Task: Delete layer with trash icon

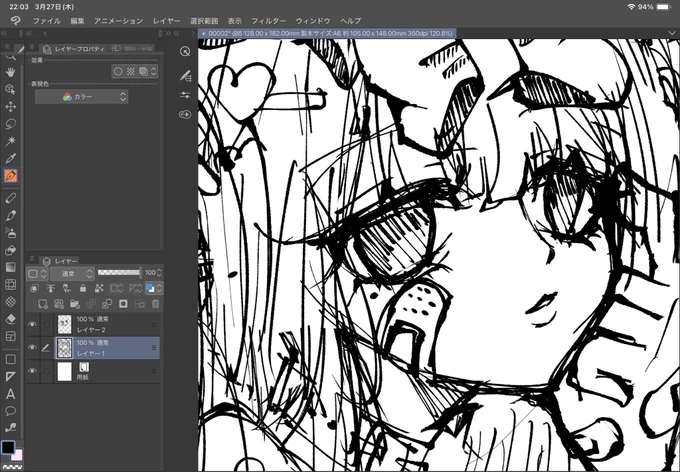Action: pos(156,304)
